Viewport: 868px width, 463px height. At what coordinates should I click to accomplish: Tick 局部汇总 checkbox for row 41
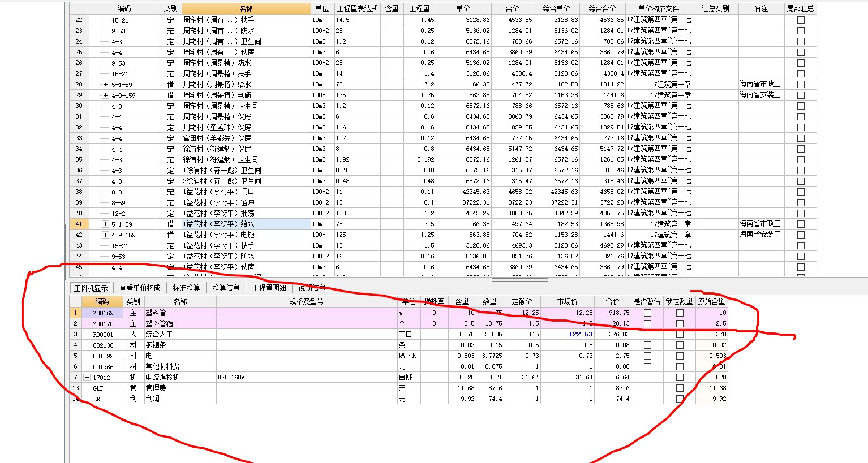tap(801, 224)
